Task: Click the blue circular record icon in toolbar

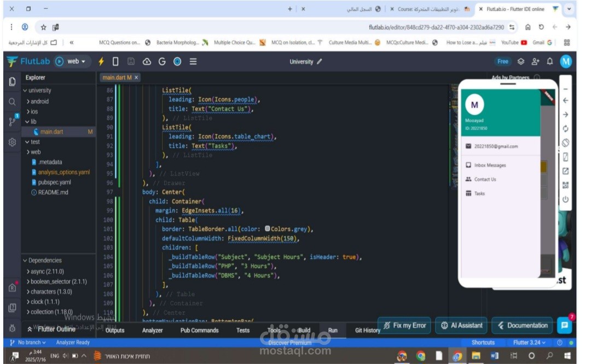Action: pyautogui.click(x=177, y=61)
